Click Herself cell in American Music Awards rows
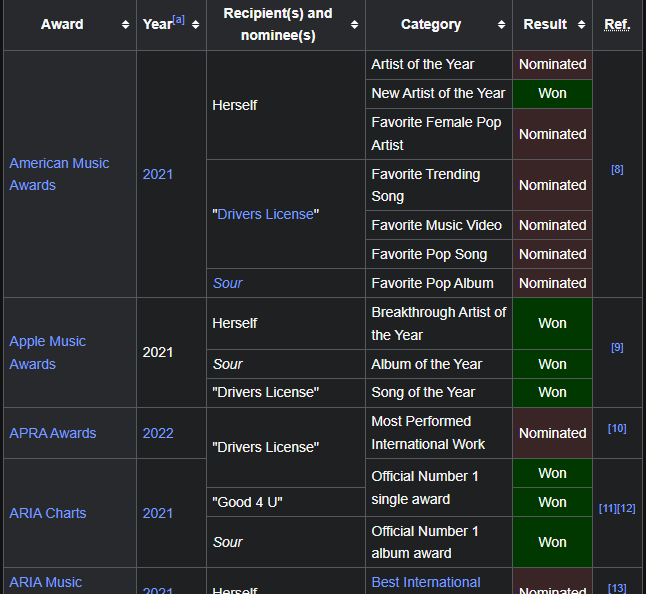Image resolution: width=646 pixels, height=594 pixels. point(286,105)
